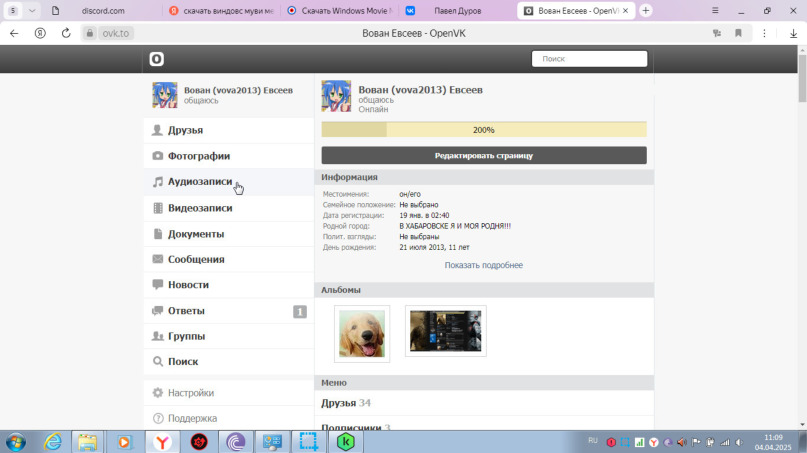Click the browser reload button
The image size is (807, 453).
coord(66,33)
